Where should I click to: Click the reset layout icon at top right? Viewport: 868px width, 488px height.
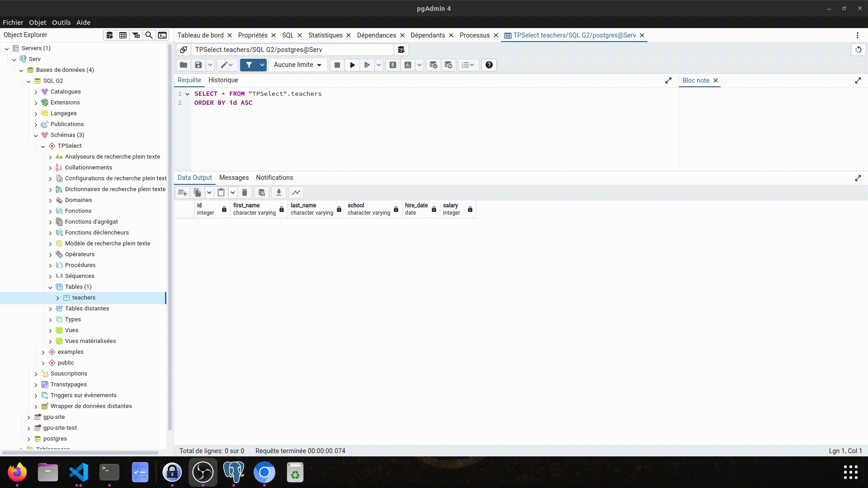[859, 50]
